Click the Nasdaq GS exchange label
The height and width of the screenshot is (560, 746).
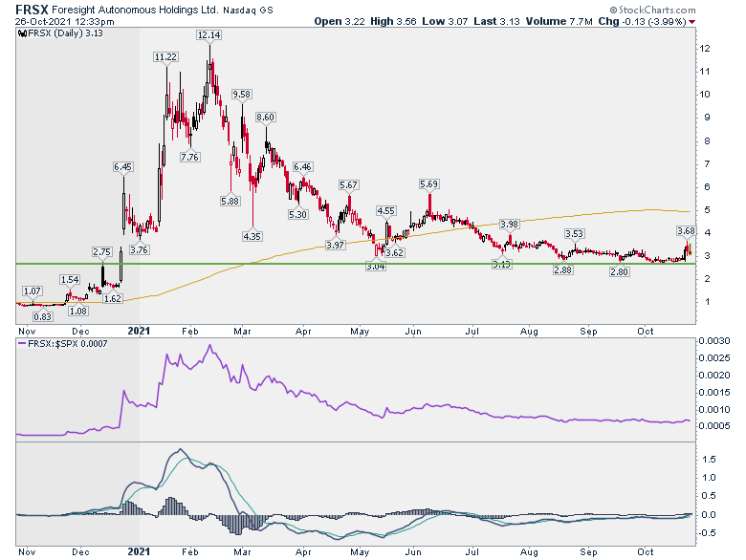coord(248,10)
